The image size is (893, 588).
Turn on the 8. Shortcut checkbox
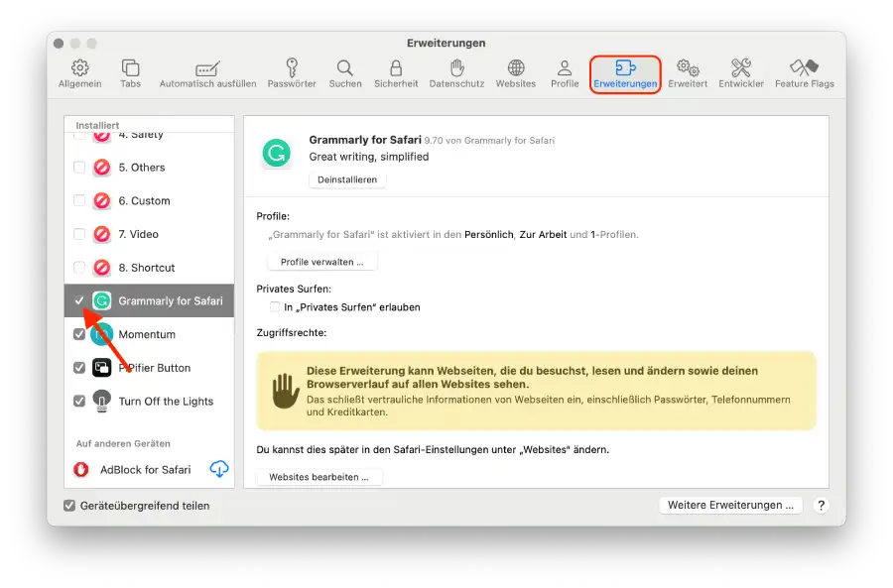[x=79, y=268]
